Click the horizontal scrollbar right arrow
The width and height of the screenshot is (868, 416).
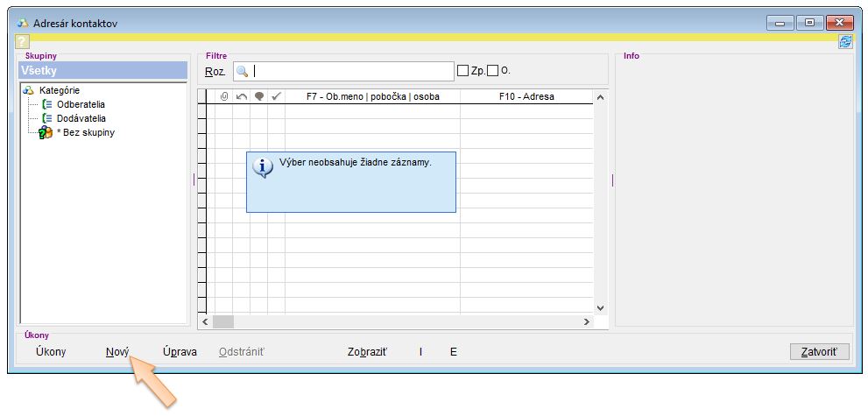587,322
